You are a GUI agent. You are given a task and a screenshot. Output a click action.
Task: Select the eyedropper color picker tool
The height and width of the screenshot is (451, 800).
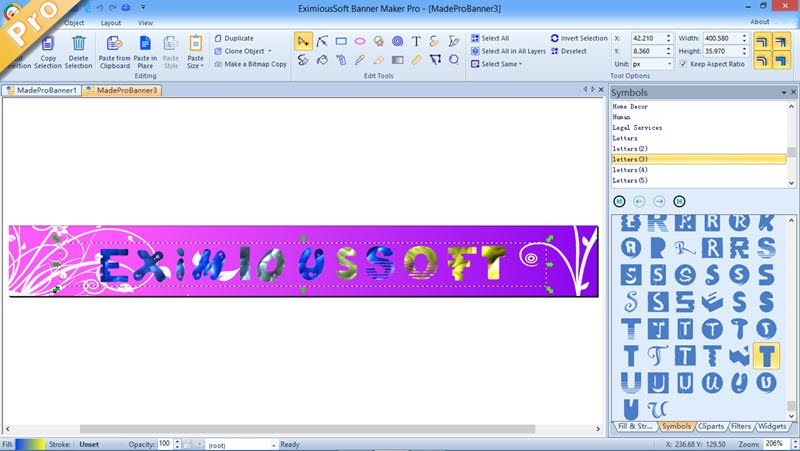(x=360, y=60)
